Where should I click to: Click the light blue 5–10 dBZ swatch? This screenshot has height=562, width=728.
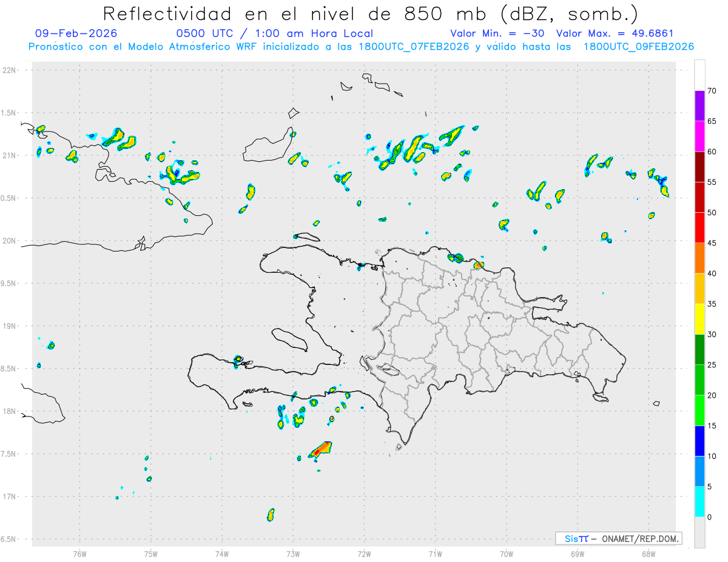pyautogui.click(x=699, y=471)
